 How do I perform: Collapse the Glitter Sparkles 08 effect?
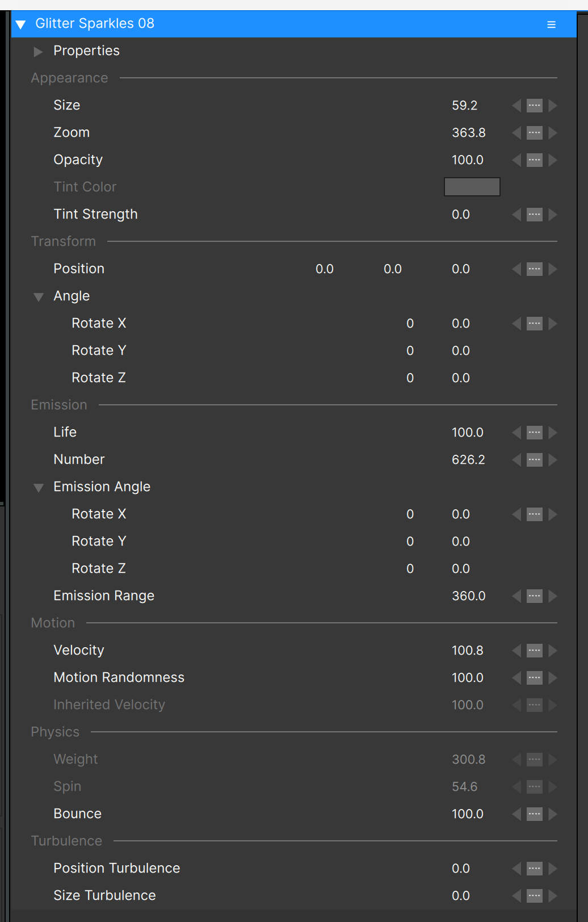click(21, 24)
